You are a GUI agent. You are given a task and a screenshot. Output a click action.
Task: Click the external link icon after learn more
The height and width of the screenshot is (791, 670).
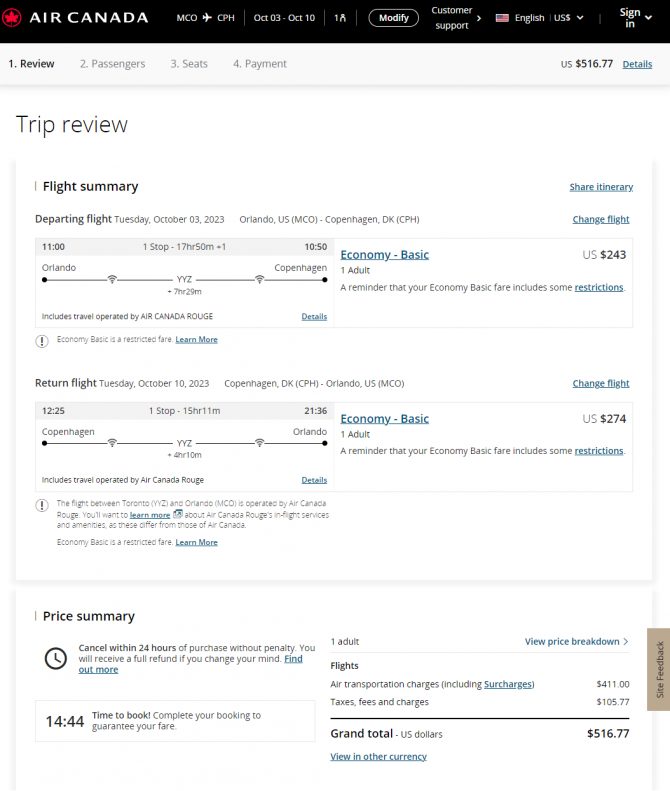coord(178,514)
